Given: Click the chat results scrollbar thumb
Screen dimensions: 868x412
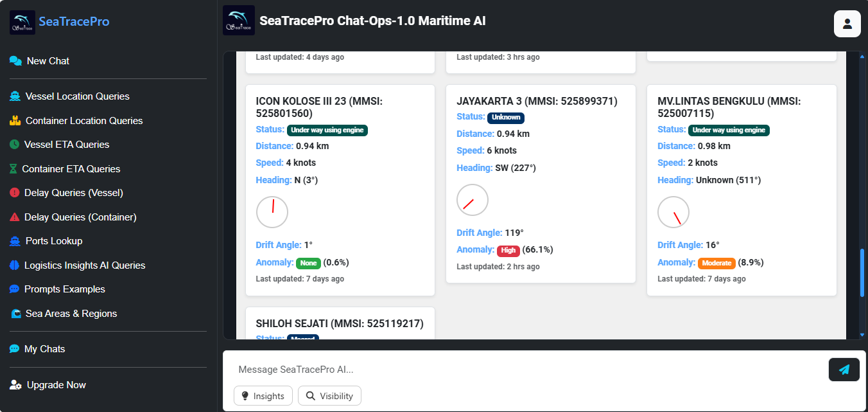Looking at the screenshot, I should [x=862, y=273].
